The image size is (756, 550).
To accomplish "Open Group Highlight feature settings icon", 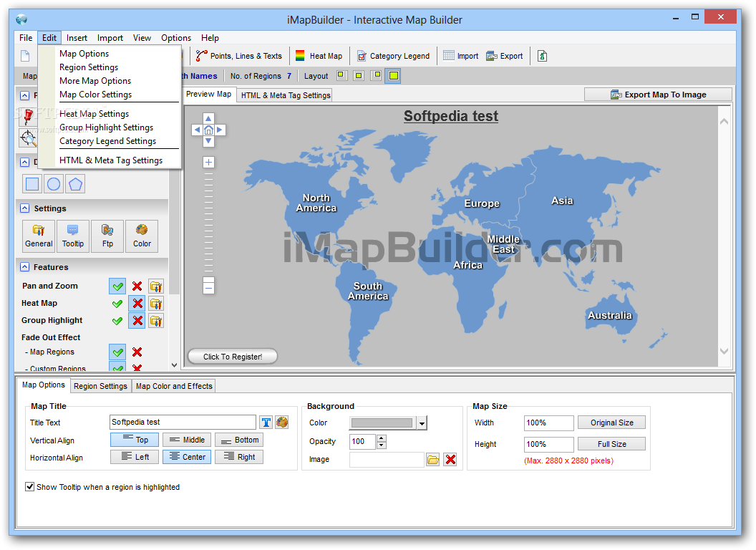I will (x=156, y=321).
